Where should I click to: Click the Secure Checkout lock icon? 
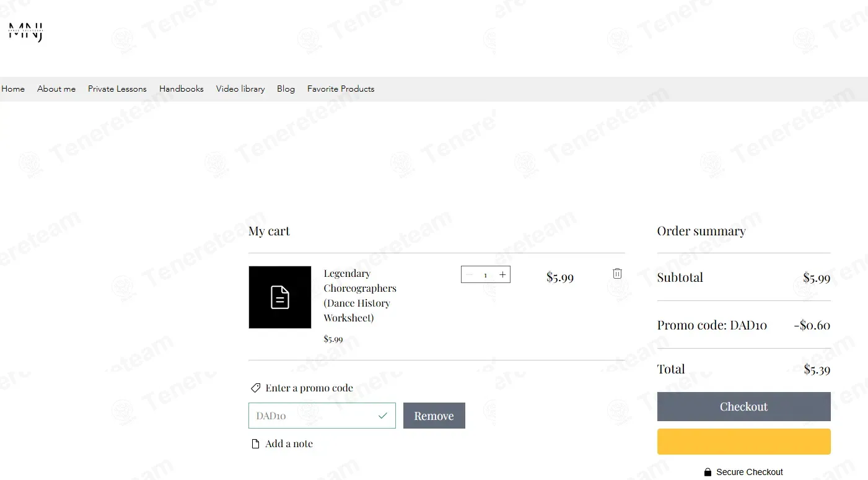click(708, 472)
